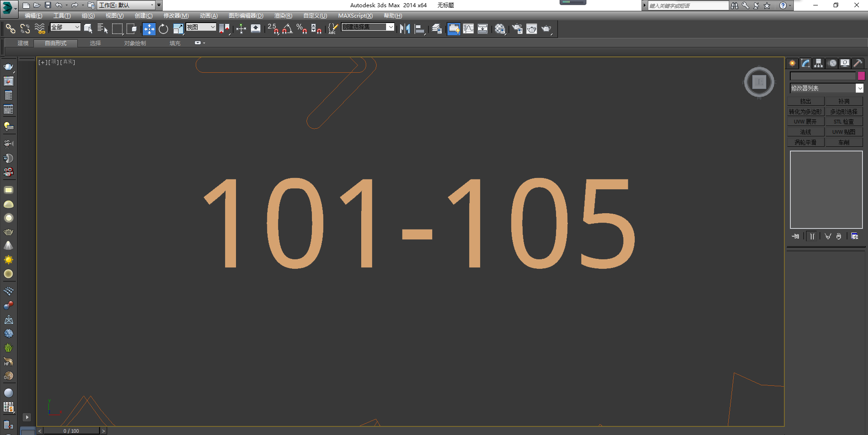Click the Render Production teapot icon
Viewport: 868px width, 435px height.
(x=547, y=29)
